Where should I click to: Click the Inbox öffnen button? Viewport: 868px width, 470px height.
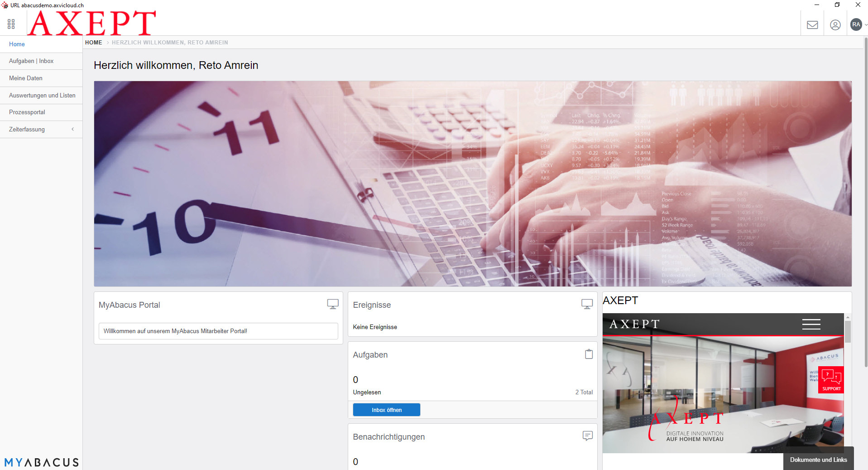(387, 410)
